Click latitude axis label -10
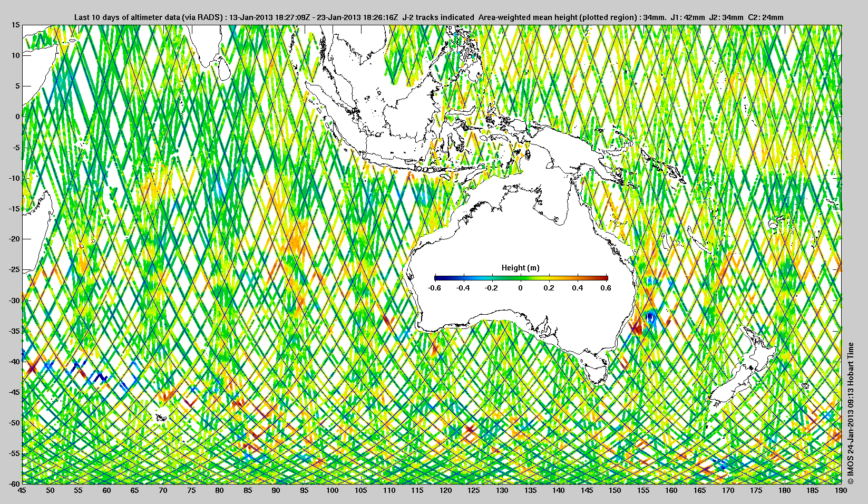Image resolution: width=868 pixels, height=504 pixels. (14, 178)
